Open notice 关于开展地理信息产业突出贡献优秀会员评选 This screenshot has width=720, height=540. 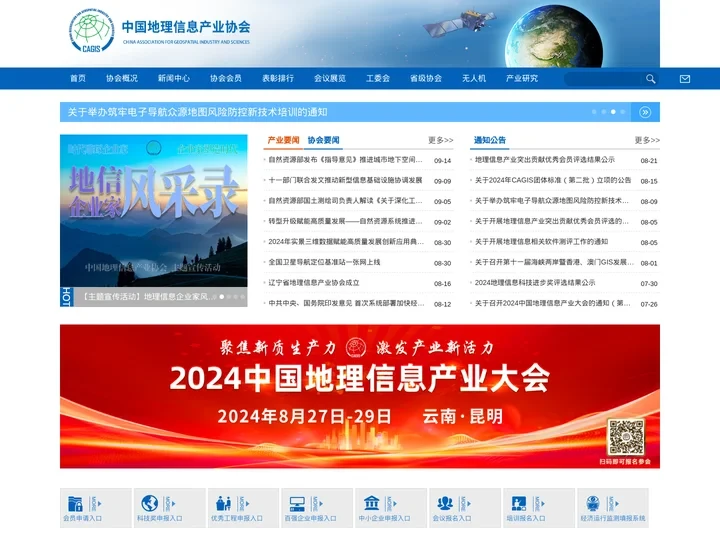[x=551, y=221]
